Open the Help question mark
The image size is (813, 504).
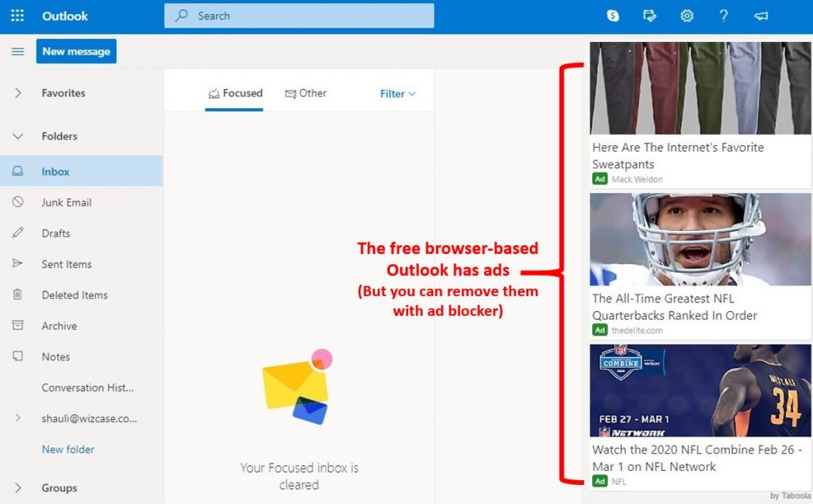coord(724,16)
